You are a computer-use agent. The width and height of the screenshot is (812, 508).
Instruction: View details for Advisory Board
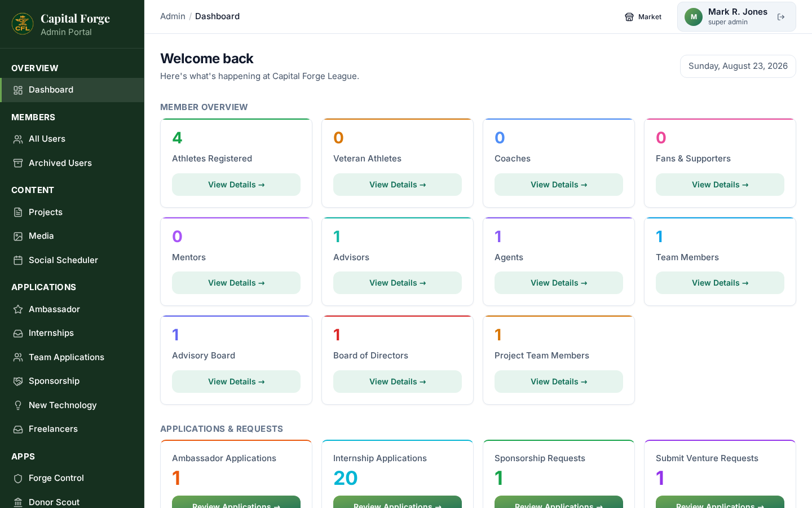coord(236,382)
